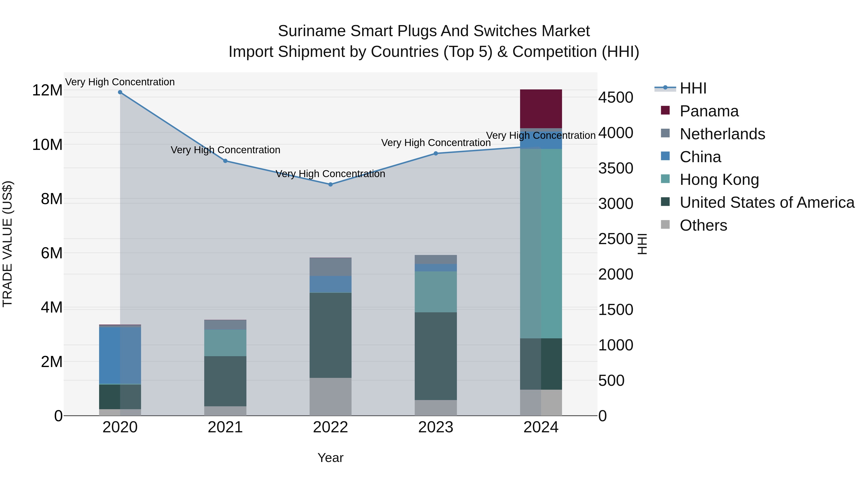Click the Netherlands segment of the 2022 bar
Screen dimensions: 868x488
pos(331,267)
